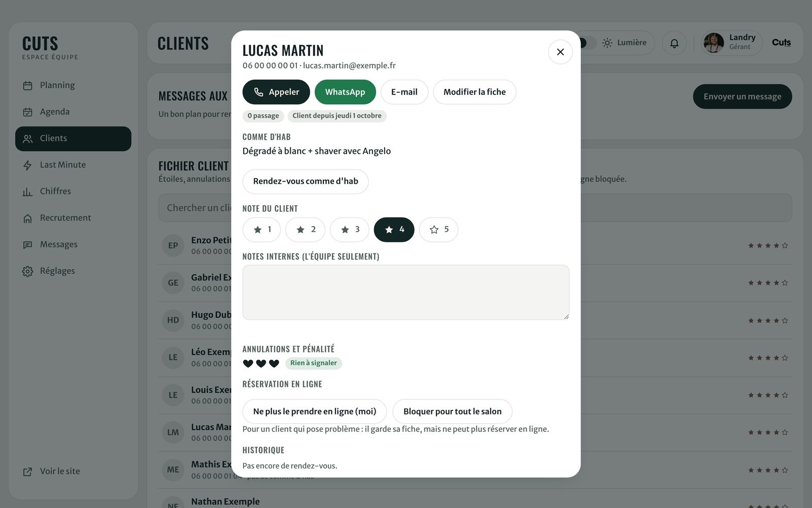
Task: Click the Léo Exemple row name
Action: pyautogui.click(x=211, y=352)
